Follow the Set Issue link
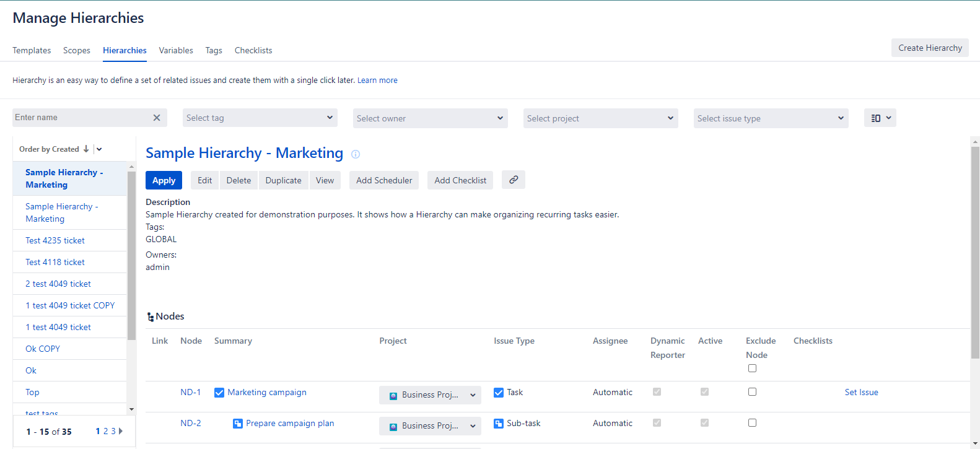The width and height of the screenshot is (980, 449). 861,392
